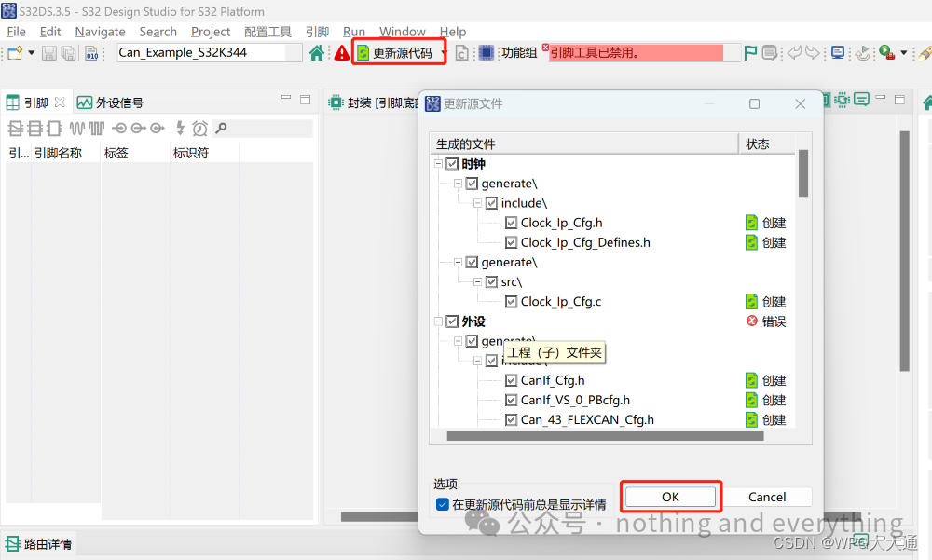This screenshot has height=560, width=932.
Task: Open the Window menu
Action: coord(403,32)
